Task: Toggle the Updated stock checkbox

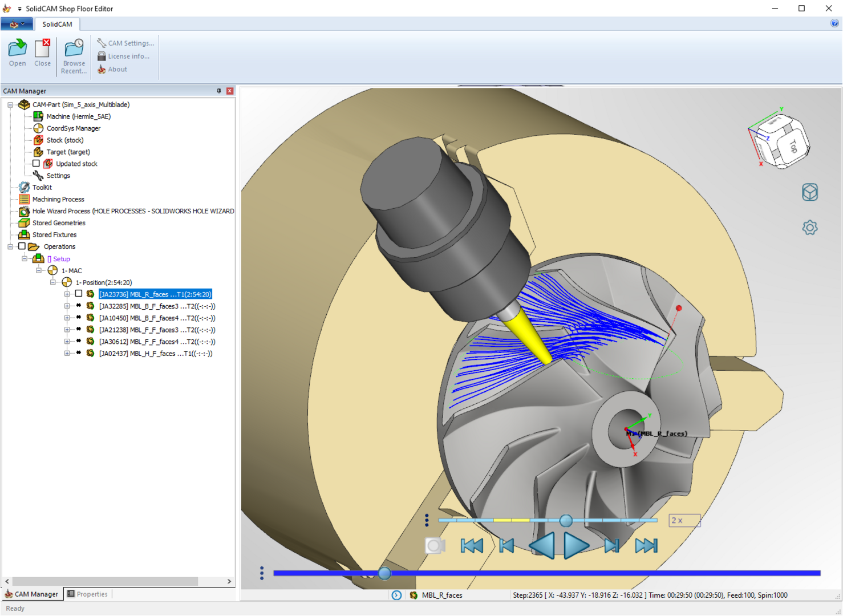Action: 36,164
